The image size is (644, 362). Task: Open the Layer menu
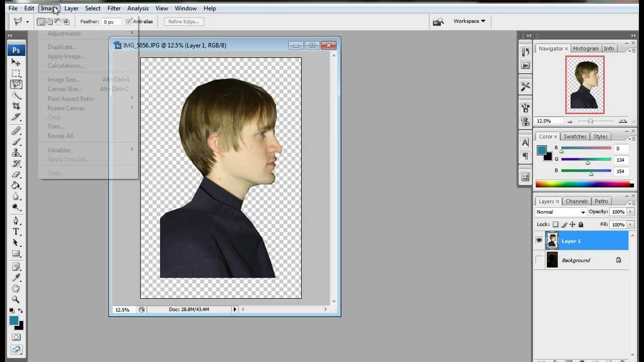pyautogui.click(x=71, y=8)
